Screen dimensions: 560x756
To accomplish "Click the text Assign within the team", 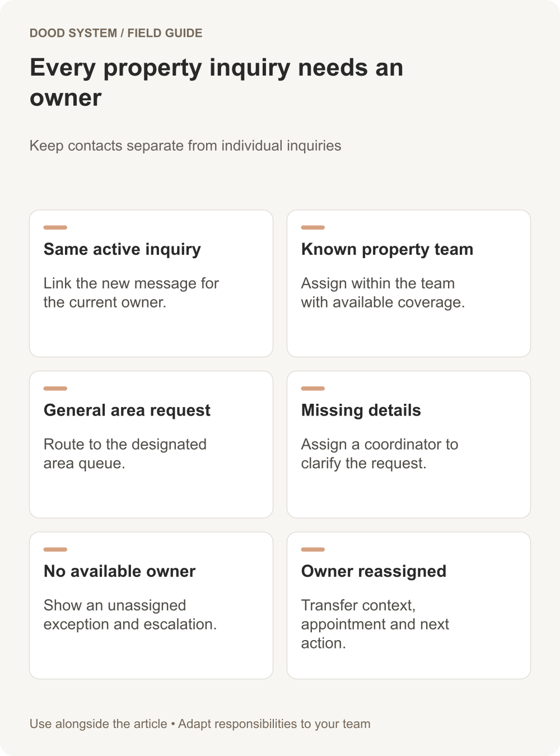I will point(378,283).
